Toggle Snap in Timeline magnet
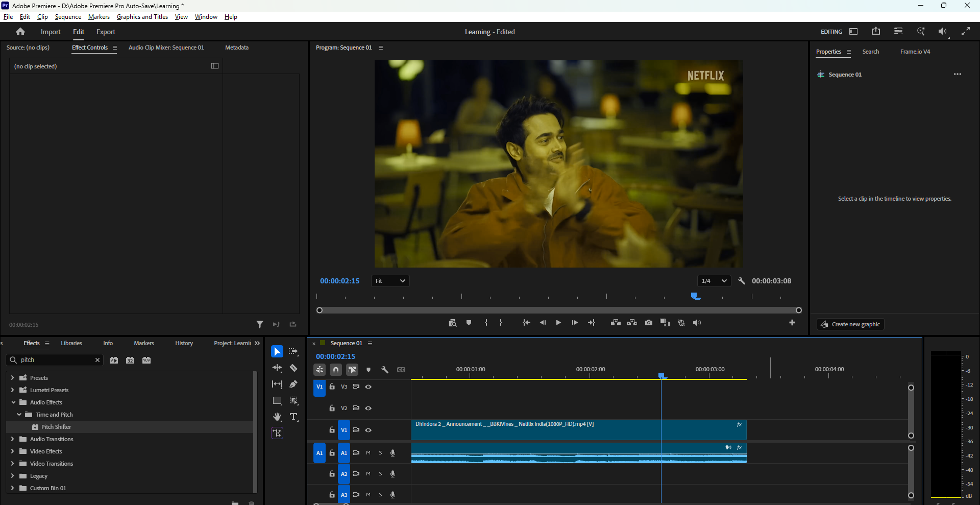 tap(336, 370)
